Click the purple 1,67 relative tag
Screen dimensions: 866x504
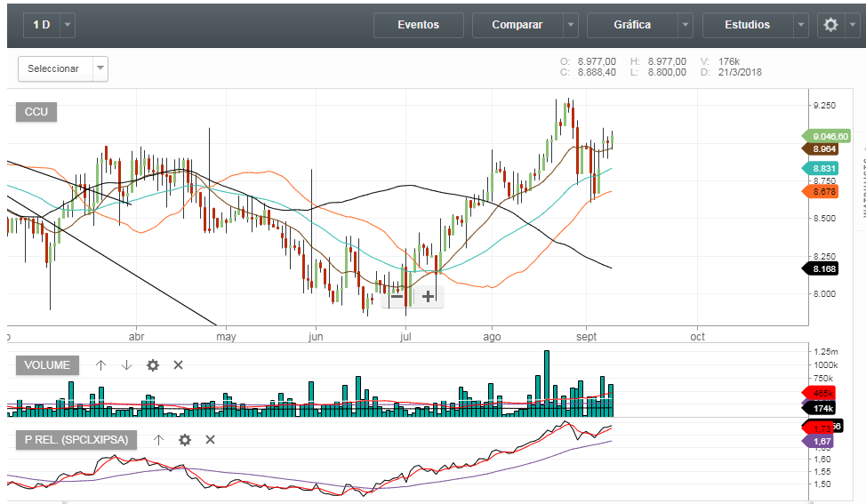click(x=818, y=442)
